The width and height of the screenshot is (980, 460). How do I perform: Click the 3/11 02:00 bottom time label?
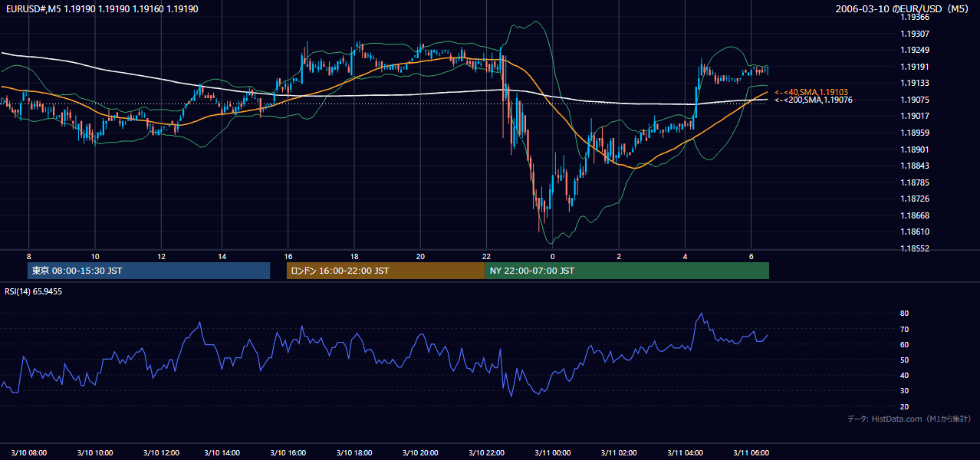pyautogui.click(x=618, y=452)
